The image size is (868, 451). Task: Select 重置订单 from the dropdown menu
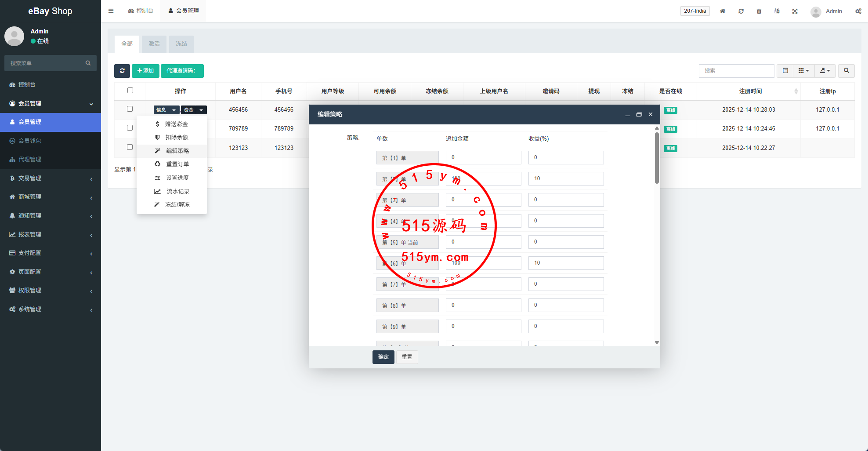coord(177,164)
